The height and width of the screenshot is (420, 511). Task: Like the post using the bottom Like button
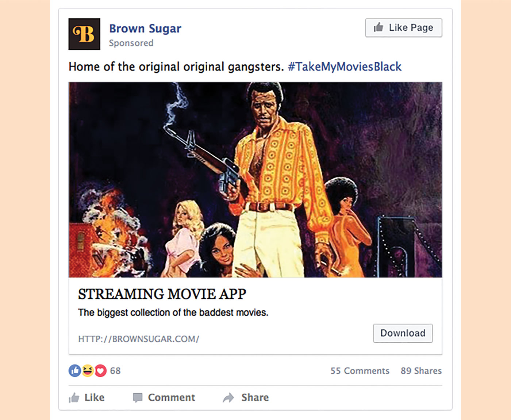(x=87, y=397)
